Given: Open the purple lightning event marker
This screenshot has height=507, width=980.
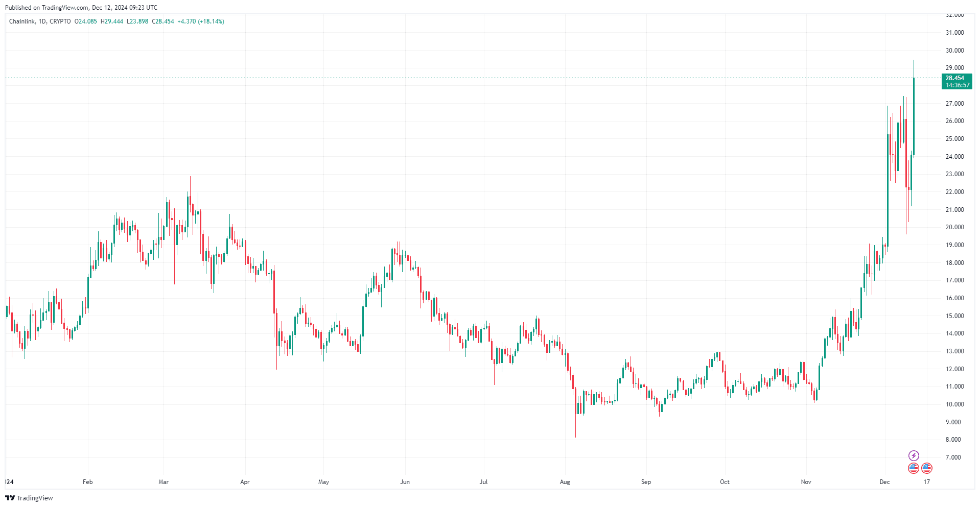Looking at the screenshot, I should click(x=914, y=455).
